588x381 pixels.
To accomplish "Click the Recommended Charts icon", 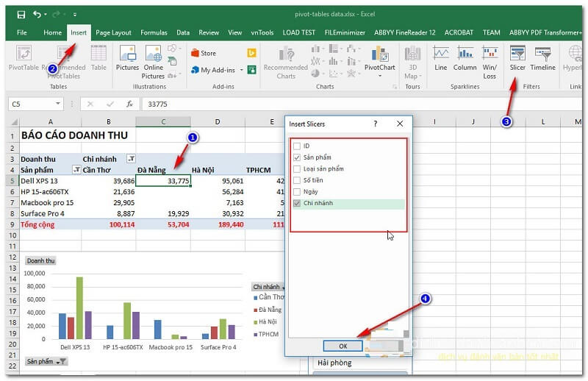I will (x=285, y=60).
